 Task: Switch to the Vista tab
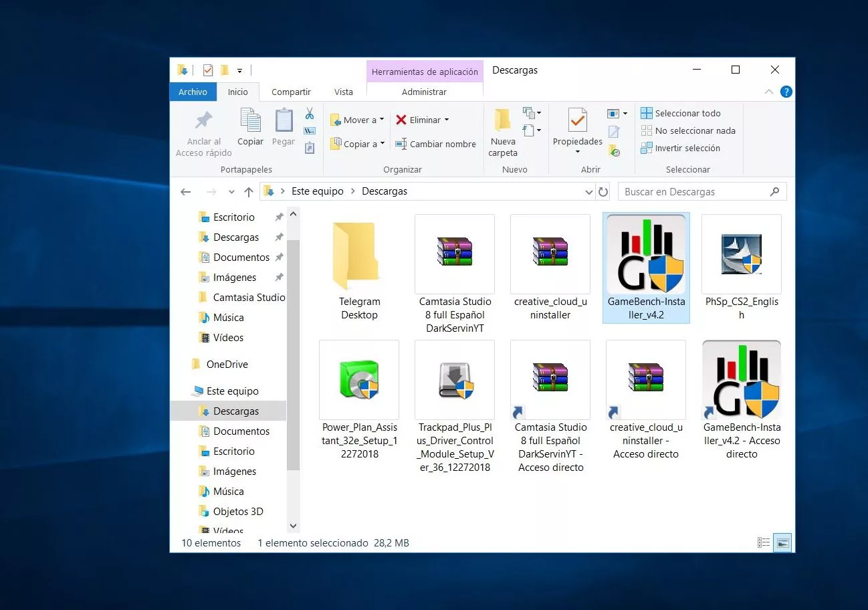[343, 92]
